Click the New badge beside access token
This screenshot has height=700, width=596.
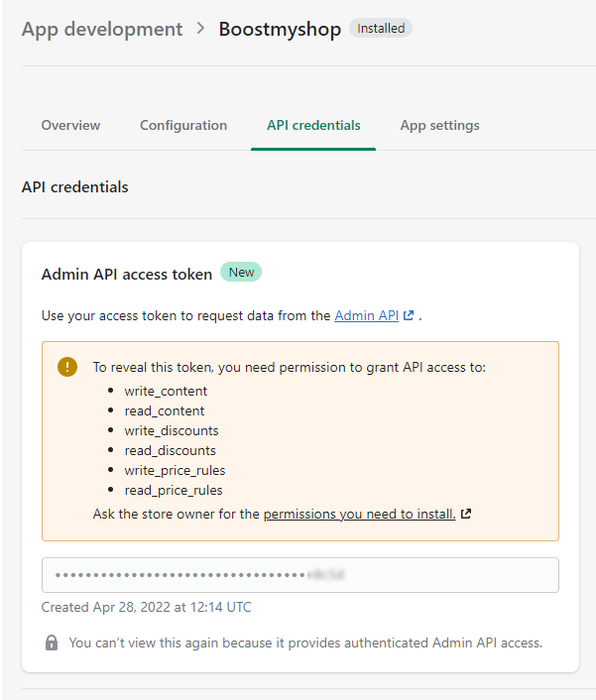(x=241, y=273)
